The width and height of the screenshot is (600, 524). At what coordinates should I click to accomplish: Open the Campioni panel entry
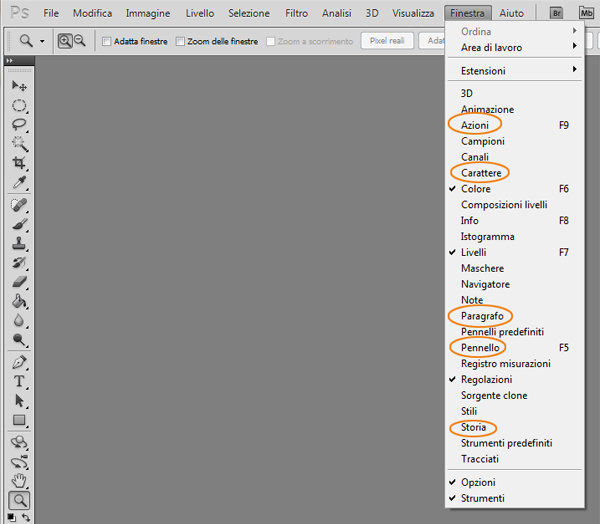coord(515,141)
